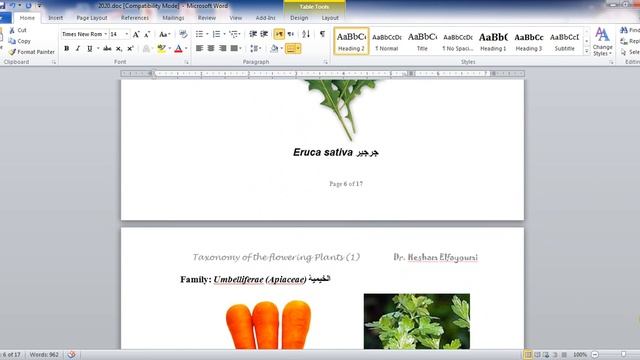Activate the Format Painter
Screen dimensions: 640x360
click(32, 52)
